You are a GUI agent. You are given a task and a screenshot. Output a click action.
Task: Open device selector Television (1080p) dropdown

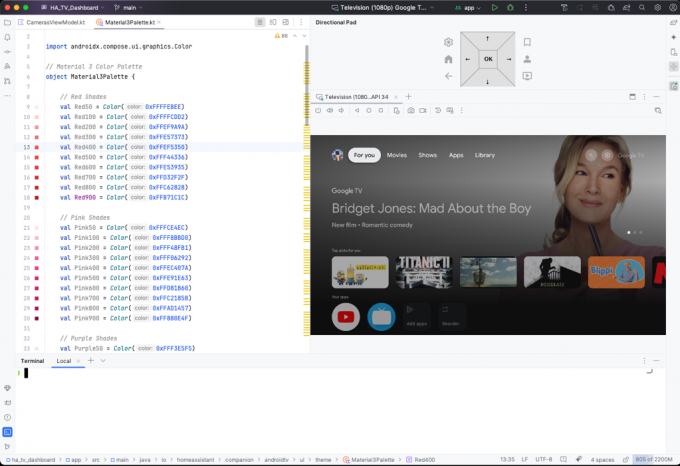pos(383,8)
